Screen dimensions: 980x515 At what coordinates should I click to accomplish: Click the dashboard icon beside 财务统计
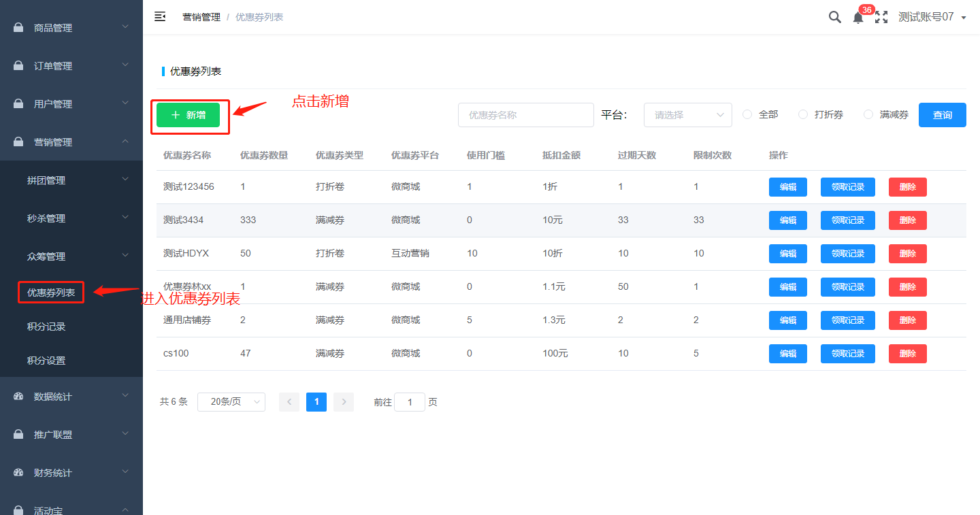pyautogui.click(x=19, y=473)
